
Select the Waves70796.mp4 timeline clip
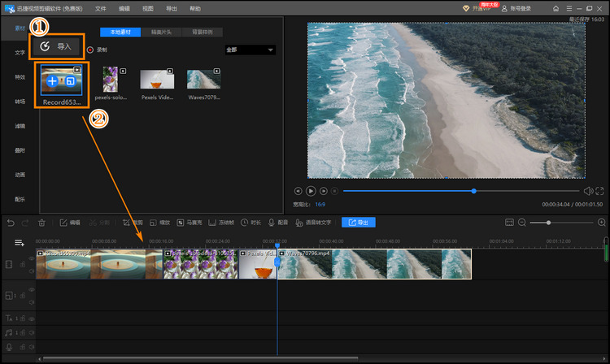[374, 264]
